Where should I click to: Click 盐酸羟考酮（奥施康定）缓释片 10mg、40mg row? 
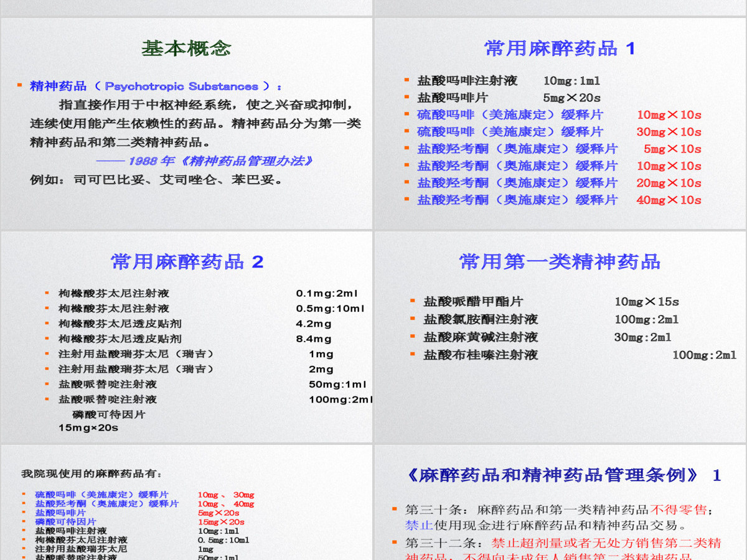click(x=144, y=504)
